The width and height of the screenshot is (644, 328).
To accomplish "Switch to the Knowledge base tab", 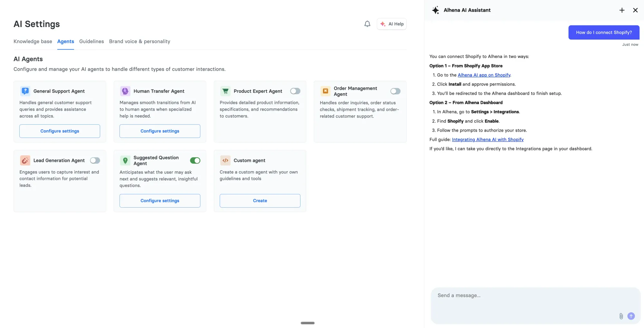I will 33,41.
